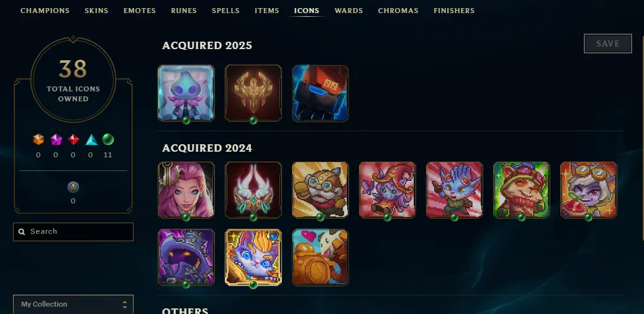644x314 pixels.
Task: Filter by the orange gem rarity
Action: click(x=39, y=140)
